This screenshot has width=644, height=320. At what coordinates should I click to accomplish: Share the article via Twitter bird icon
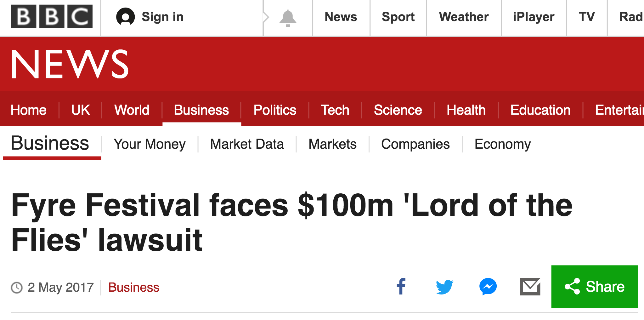pos(444,287)
